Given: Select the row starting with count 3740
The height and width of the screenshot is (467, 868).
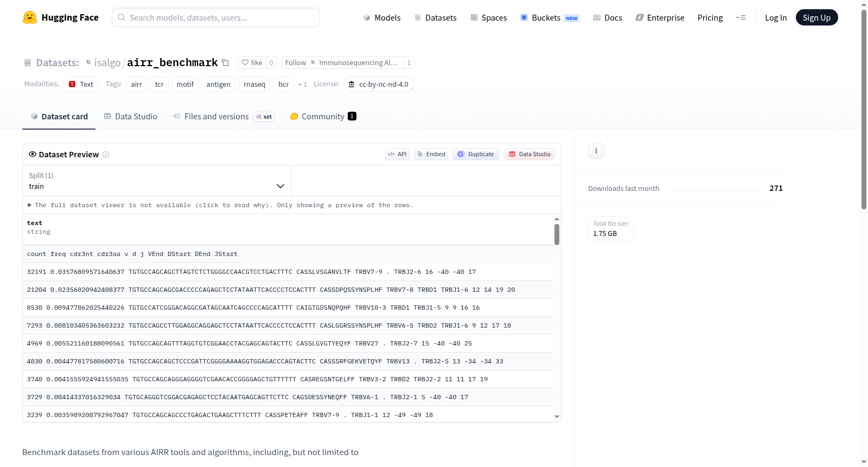Looking at the screenshot, I should (x=288, y=379).
